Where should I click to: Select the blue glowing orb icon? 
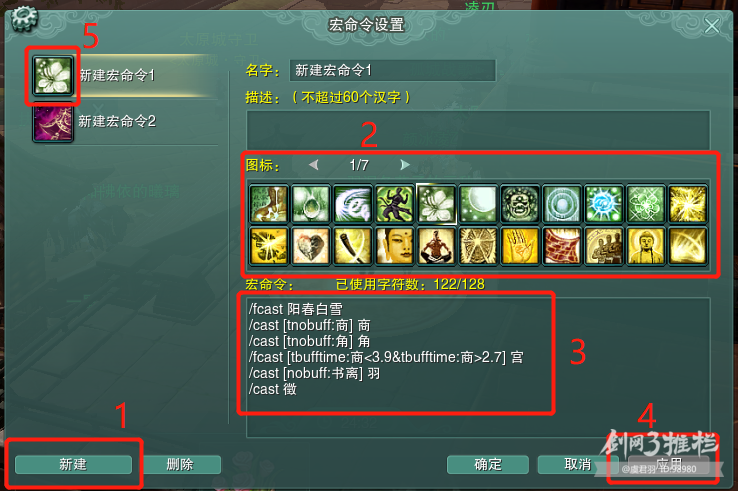pyautogui.click(x=604, y=203)
